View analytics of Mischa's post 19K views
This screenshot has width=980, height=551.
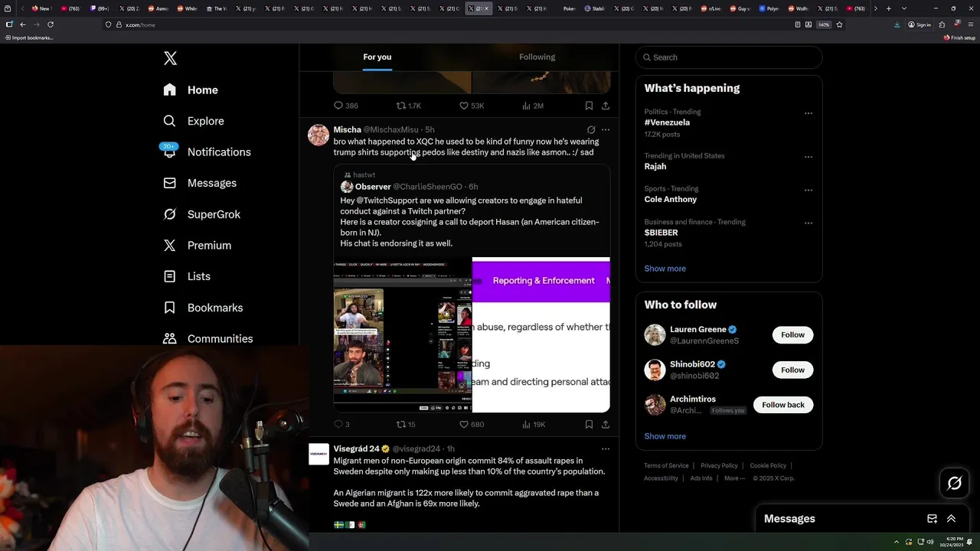coord(533,424)
